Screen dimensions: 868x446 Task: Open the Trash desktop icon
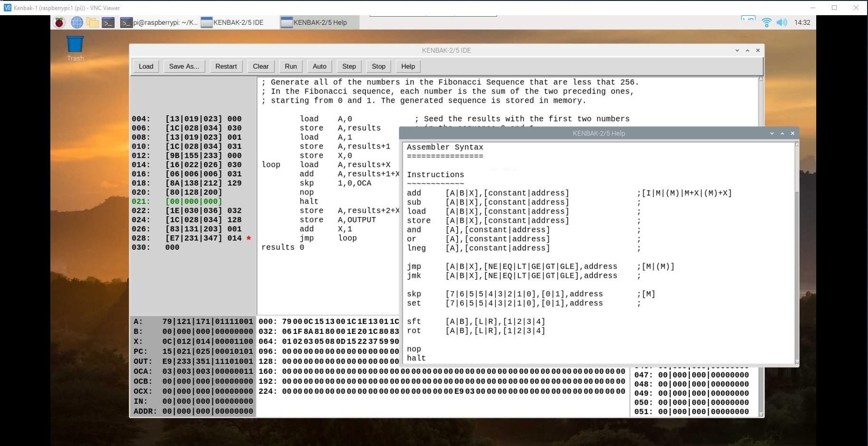(75, 48)
